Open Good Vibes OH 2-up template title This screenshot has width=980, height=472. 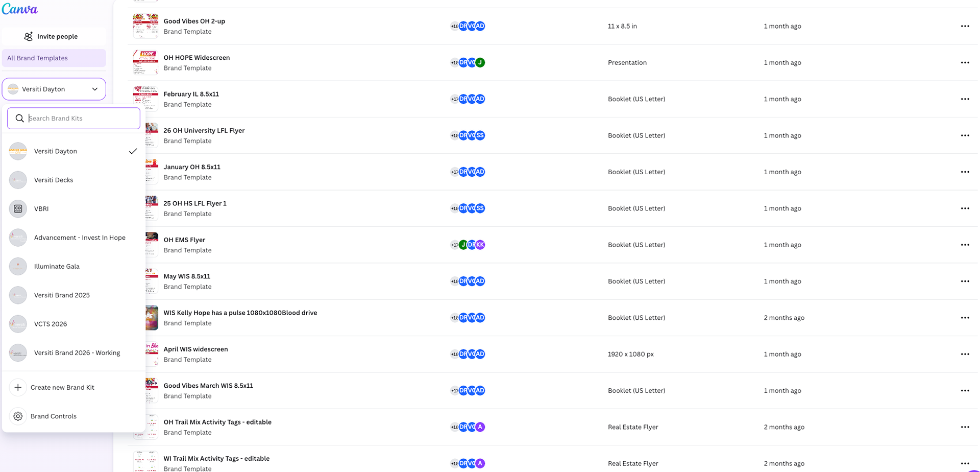[x=194, y=21]
